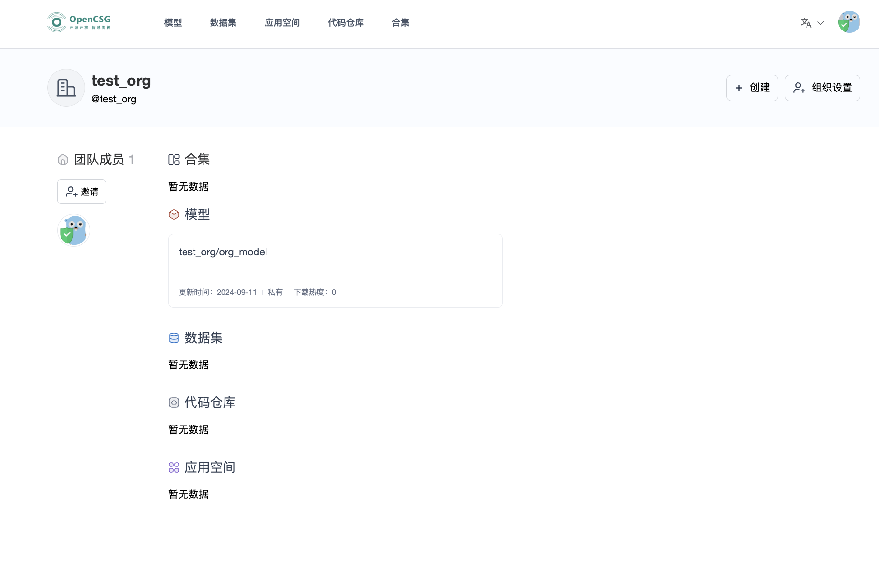879x588 pixels.
Task: Open the test_org/org_model model card
Action: pos(335,271)
